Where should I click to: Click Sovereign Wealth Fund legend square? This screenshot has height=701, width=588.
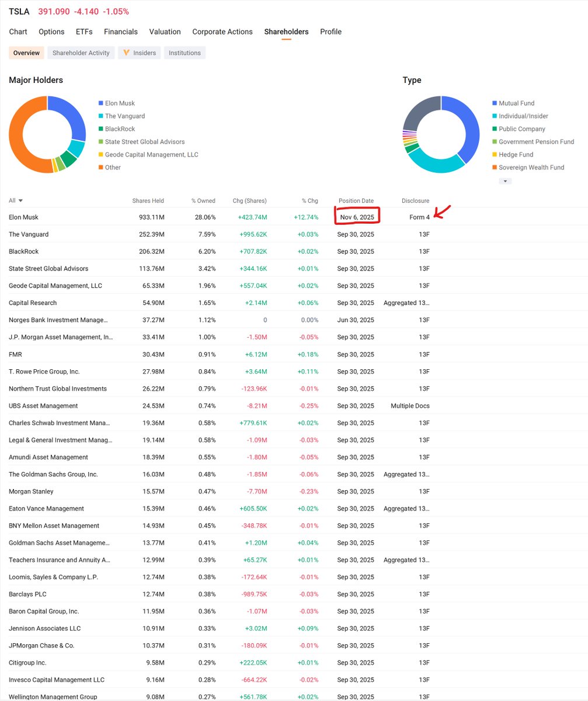[x=495, y=168]
